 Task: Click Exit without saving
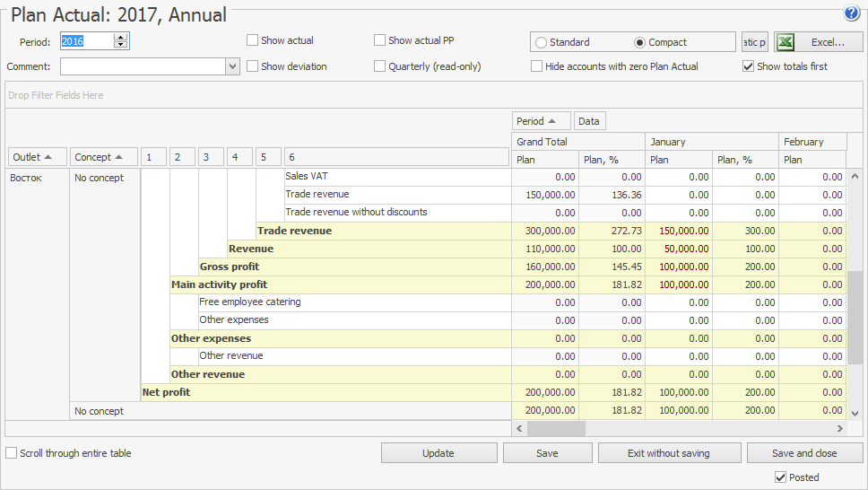click(x=669, y=453)
